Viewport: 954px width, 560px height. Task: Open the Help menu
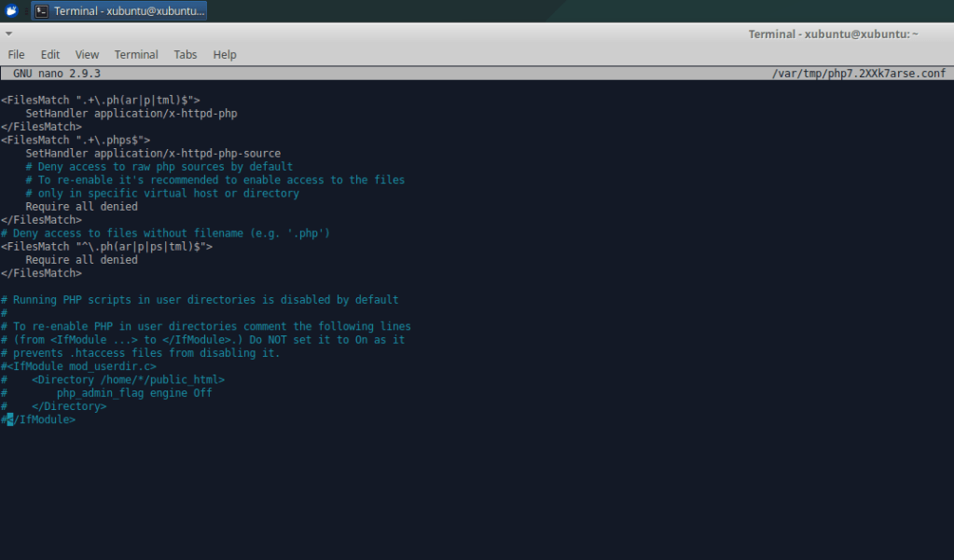(225, 55)
